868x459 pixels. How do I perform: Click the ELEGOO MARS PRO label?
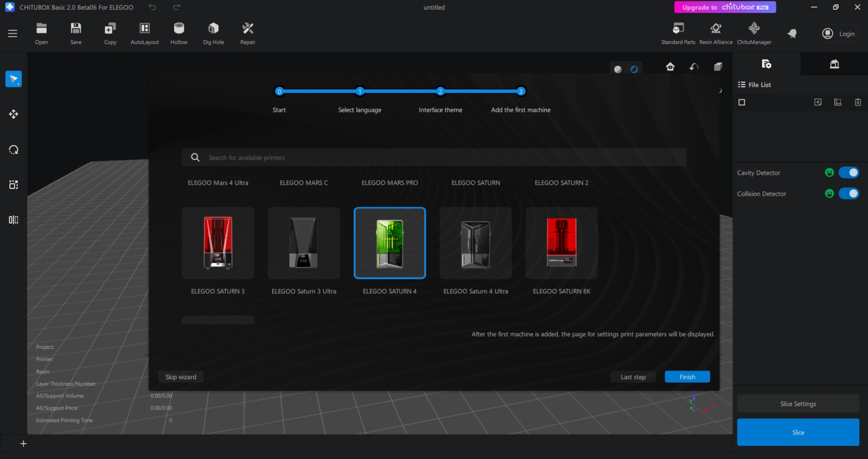[x=390, y=183]
